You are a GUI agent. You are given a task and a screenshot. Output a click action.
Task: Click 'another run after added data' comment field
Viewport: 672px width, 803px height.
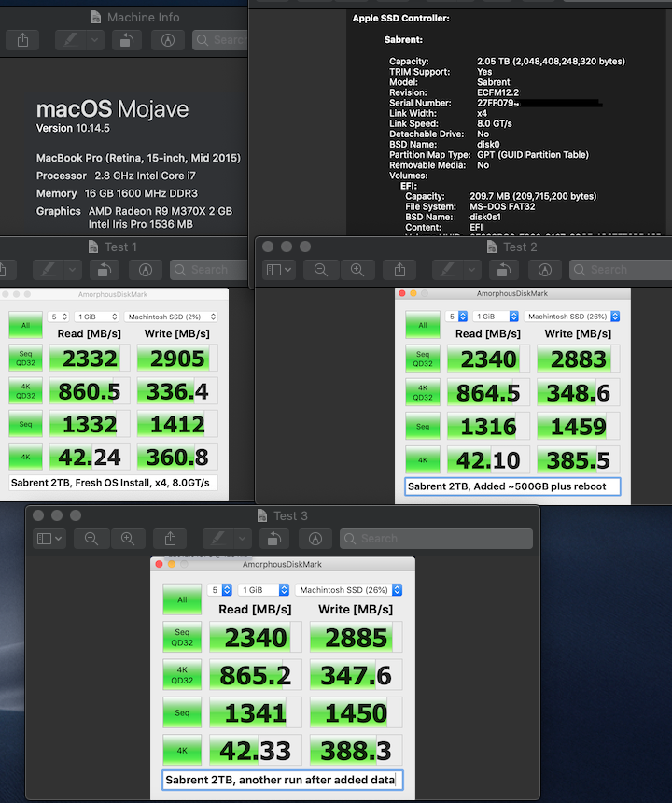coord(283,780)
